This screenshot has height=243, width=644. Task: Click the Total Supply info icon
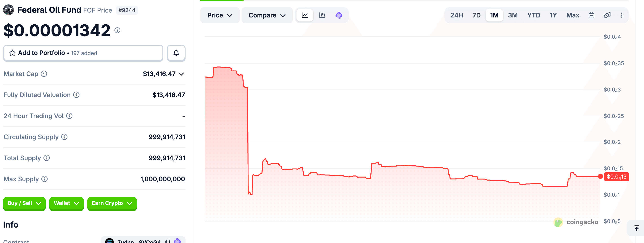(x=47, y=158)
